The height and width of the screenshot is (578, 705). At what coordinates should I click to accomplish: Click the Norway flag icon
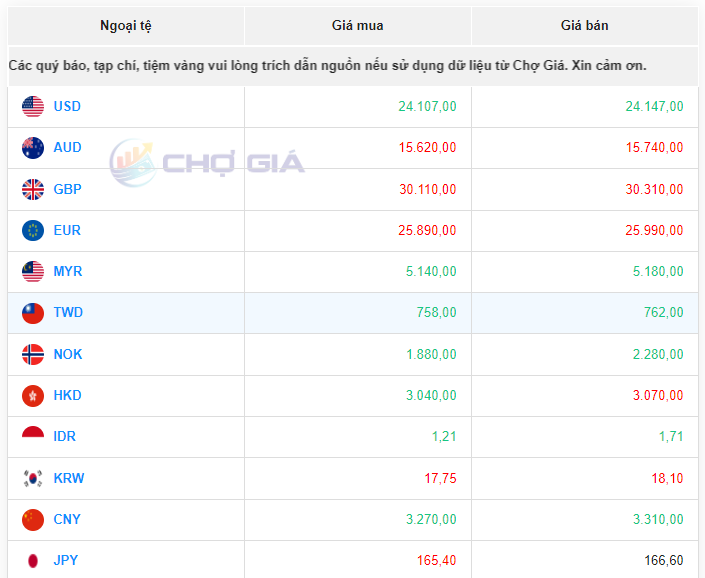point(33,354)
